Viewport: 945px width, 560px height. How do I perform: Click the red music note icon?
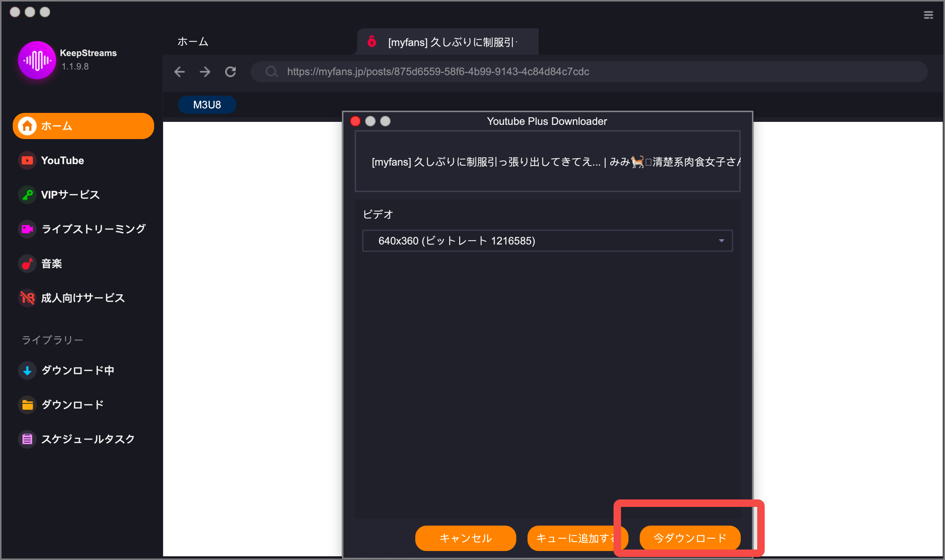click(x=27, y=264)
